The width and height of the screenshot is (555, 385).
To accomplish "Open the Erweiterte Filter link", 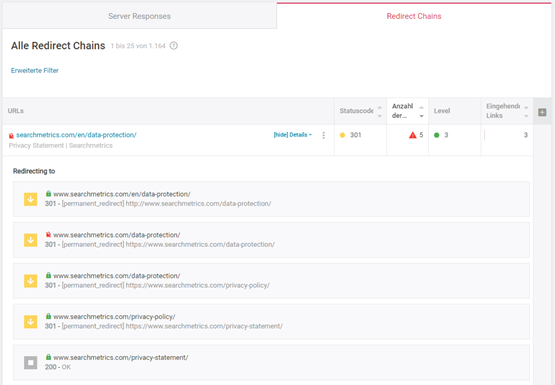I will tap(35, 70).
